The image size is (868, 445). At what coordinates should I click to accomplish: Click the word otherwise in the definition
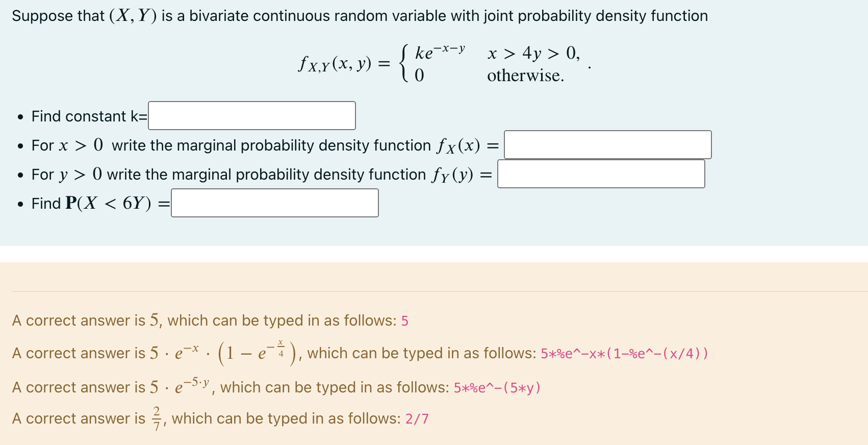[x=524, y=76]
